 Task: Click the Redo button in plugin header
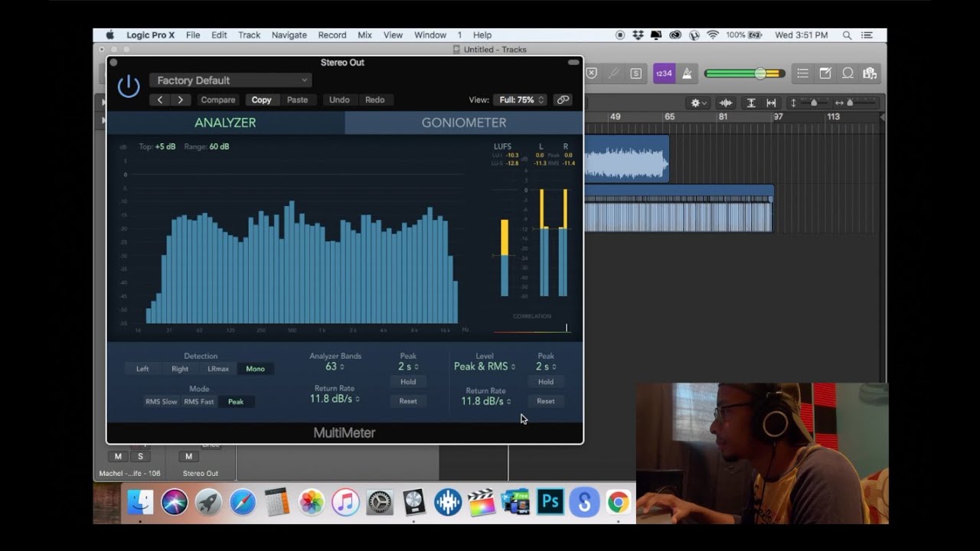374,99
